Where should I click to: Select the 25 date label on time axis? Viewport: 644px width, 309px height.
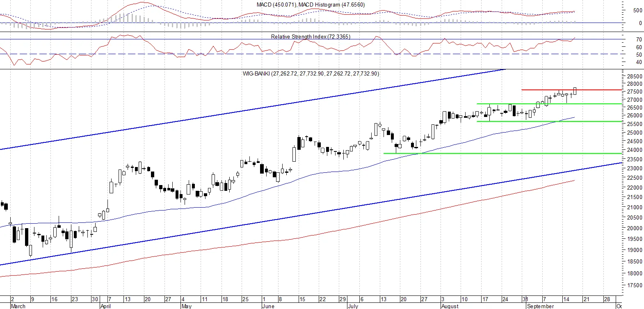pyautogui.click(x=245, y=300)
